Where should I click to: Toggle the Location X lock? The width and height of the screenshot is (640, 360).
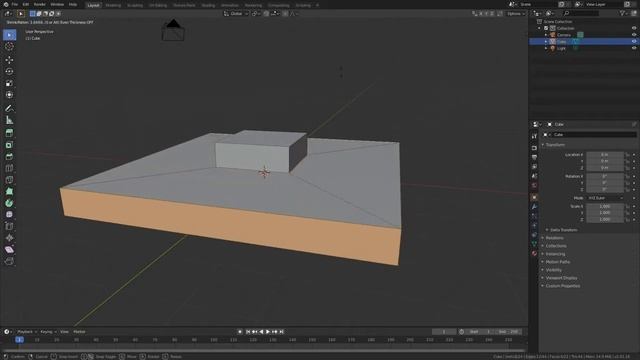pyautogui.click(x=627, y=155)
